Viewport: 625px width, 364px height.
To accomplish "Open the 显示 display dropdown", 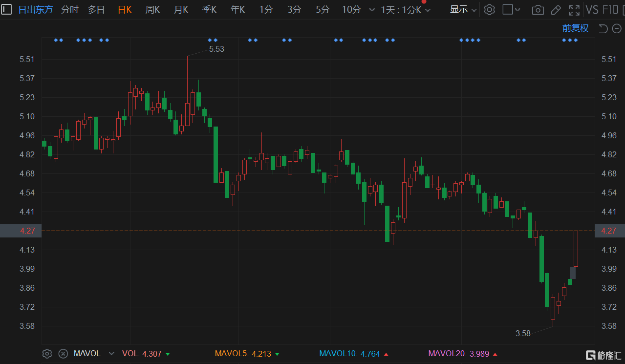I will [463, 10].
